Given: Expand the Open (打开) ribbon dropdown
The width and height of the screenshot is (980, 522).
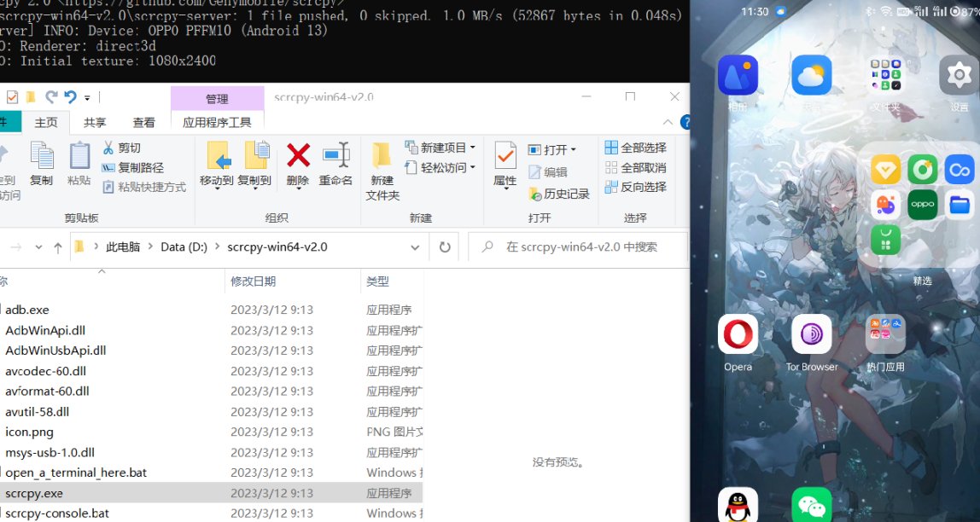Looking at the screenshot, I should (573, 150).
